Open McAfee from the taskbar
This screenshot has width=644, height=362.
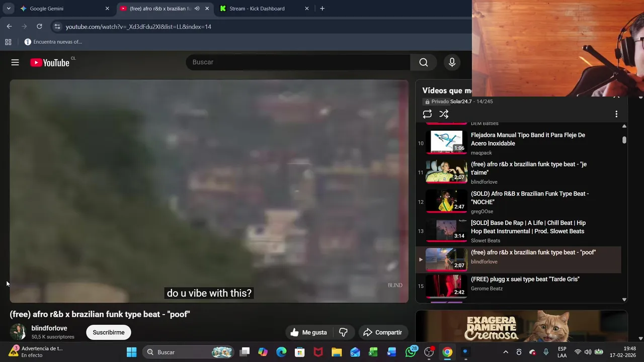click(318, 352)
